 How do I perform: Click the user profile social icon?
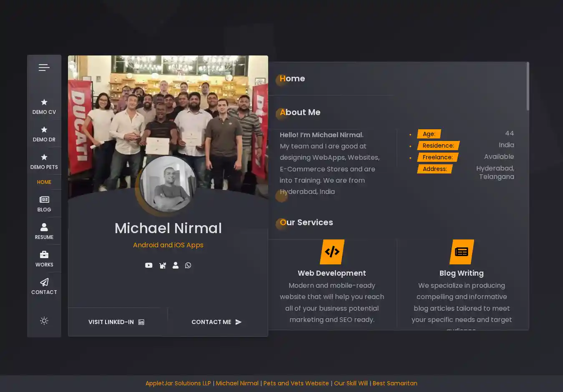click(176, 265)
